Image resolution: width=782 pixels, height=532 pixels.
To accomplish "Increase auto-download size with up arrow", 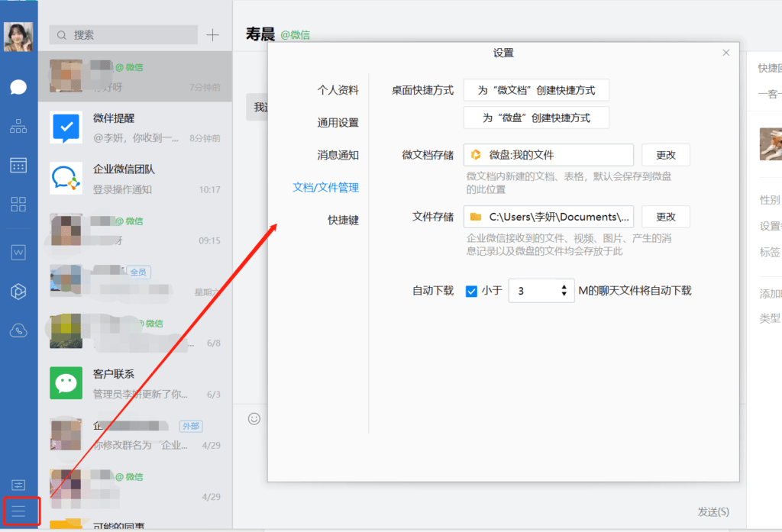I will point(564,287).
